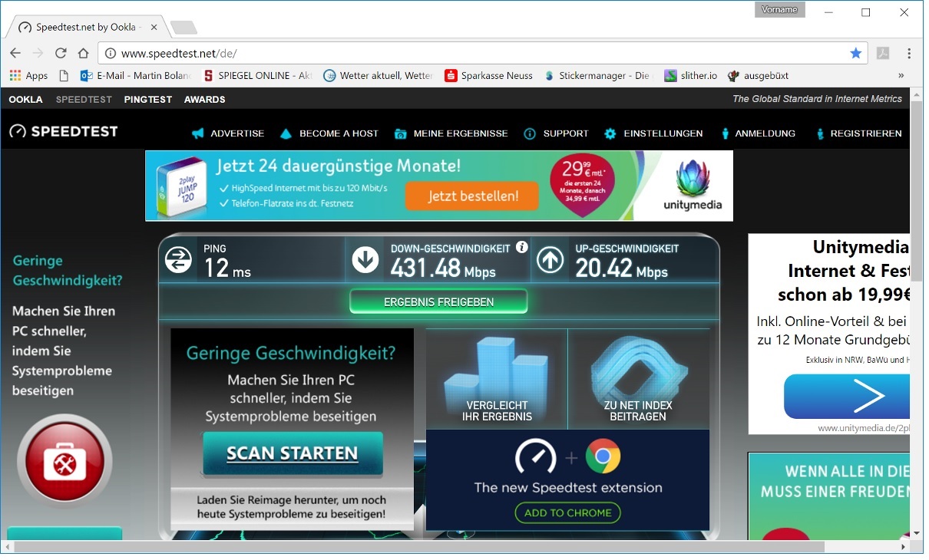Viewport: 929px width, 560px height.
Task: Click the Anmeldung person icon
Action: [x=725, y=133]
